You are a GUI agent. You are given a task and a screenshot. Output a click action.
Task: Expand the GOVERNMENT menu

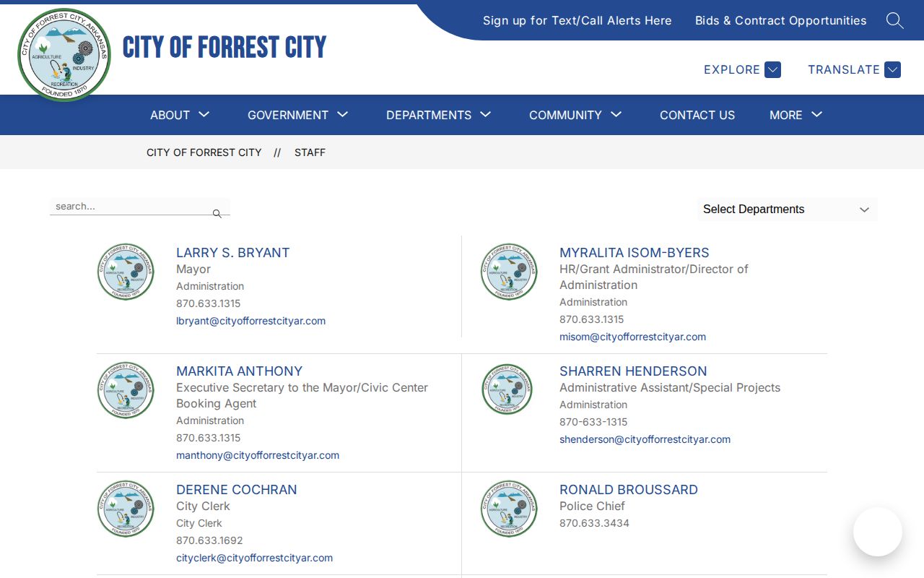coord(298,115)
